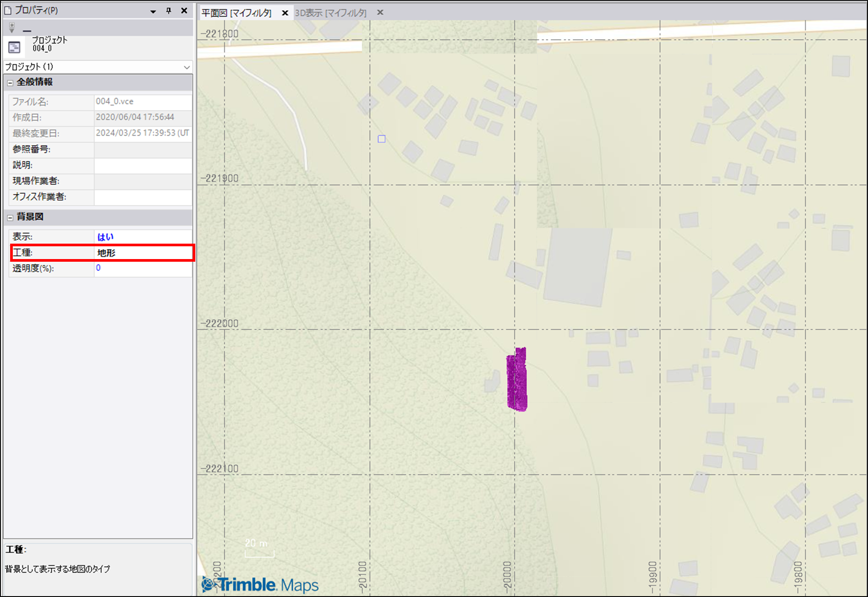Select the magenta point cloud region on map
This screenshot has height=597, width=868.
click(x=517, y=379)
